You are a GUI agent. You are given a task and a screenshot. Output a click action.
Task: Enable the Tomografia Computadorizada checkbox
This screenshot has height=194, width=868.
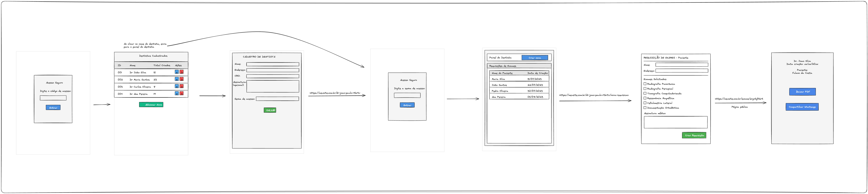pyautogui.click(x=645, y=93)
